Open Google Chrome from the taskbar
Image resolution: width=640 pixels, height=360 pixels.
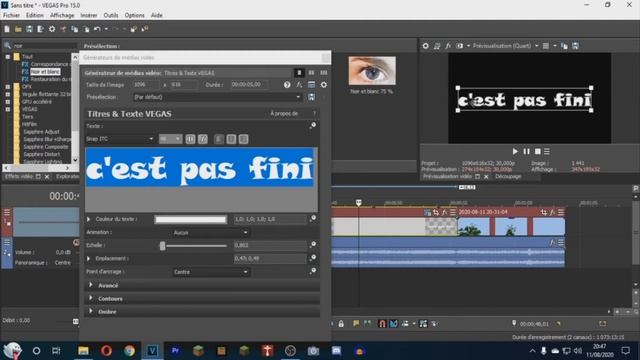point(129,351)
